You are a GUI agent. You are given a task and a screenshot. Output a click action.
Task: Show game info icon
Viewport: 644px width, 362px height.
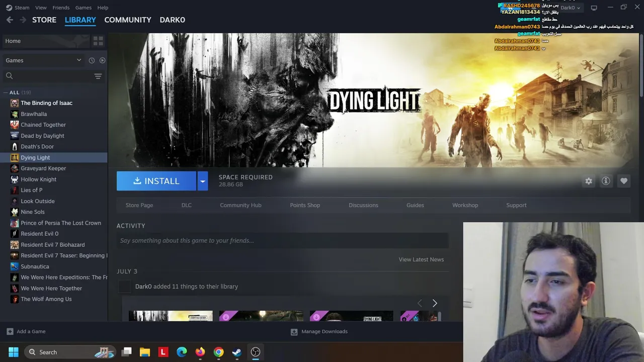point(606,181)
